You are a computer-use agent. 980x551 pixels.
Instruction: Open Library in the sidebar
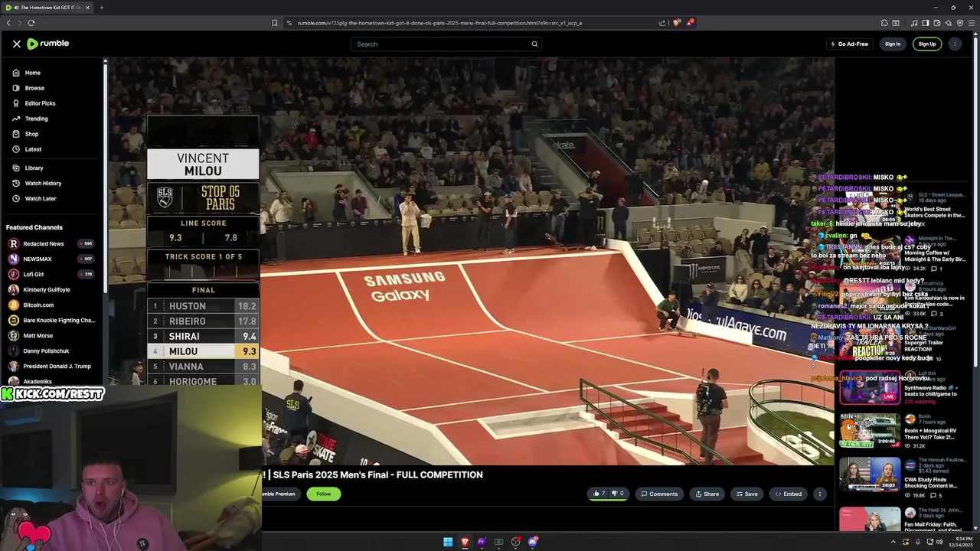click(34, 168)
